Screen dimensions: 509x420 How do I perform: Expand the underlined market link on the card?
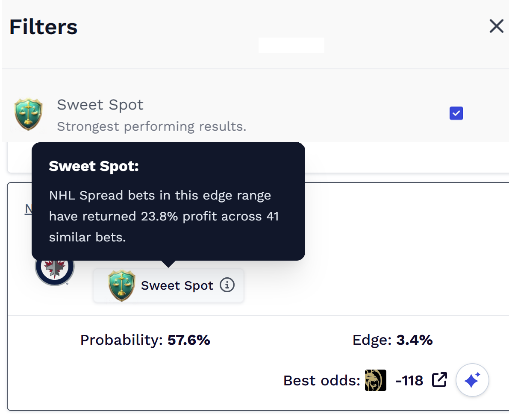click(x=29, y=209)
